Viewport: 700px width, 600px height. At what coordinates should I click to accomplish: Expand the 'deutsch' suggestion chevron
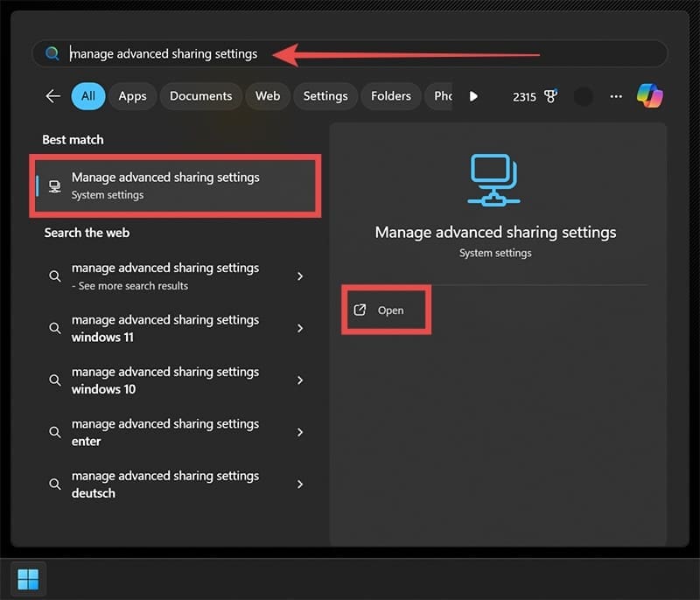300,484
